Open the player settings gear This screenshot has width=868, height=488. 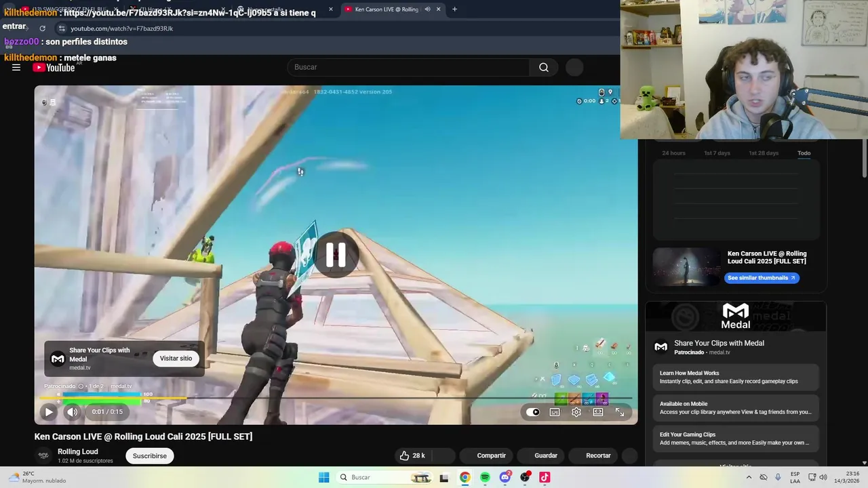point(576,411)
